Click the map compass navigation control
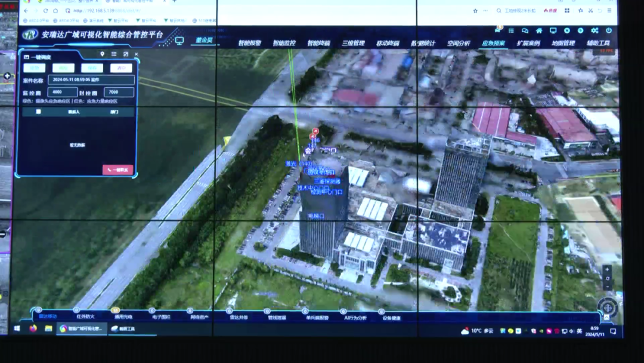This screenshot has height=363, width=644. [x=607, y=307]
